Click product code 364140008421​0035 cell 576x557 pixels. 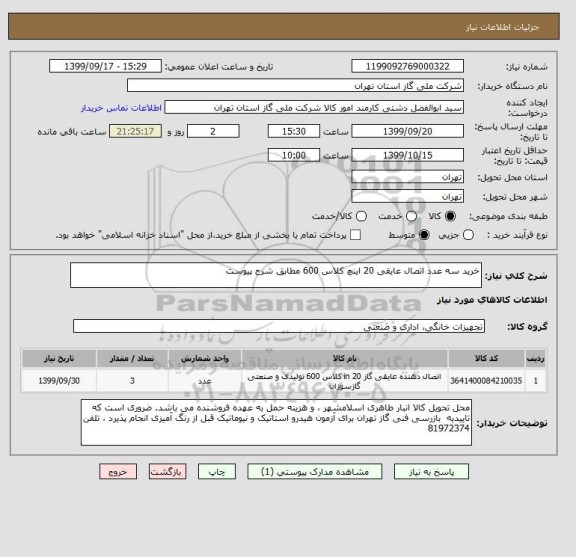coord(486,381)
